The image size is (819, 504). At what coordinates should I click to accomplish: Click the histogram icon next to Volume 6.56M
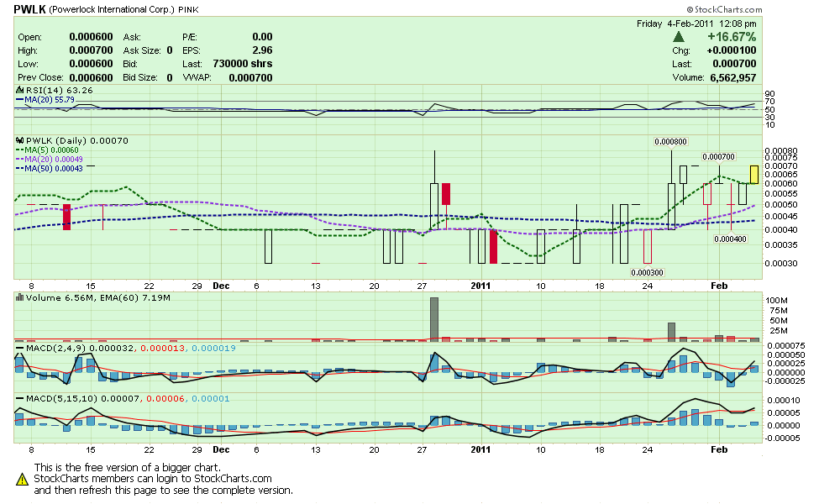click(18, 296)
